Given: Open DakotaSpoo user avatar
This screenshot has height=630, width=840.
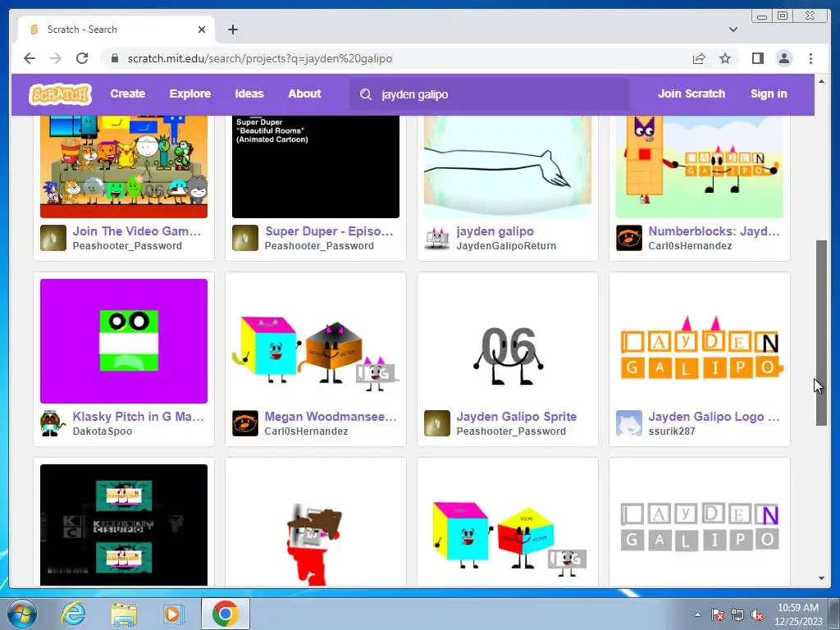Looking at the screenshot, I should click(x=53, y=423).
